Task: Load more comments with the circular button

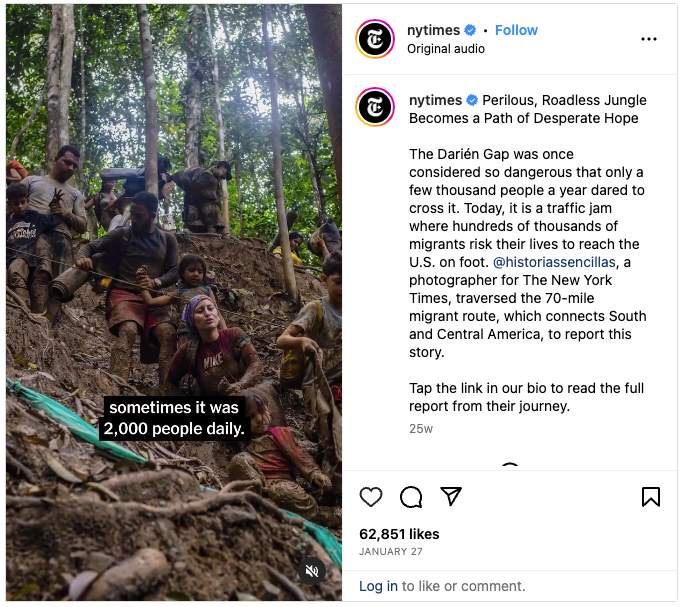Action: pos(510,468)
